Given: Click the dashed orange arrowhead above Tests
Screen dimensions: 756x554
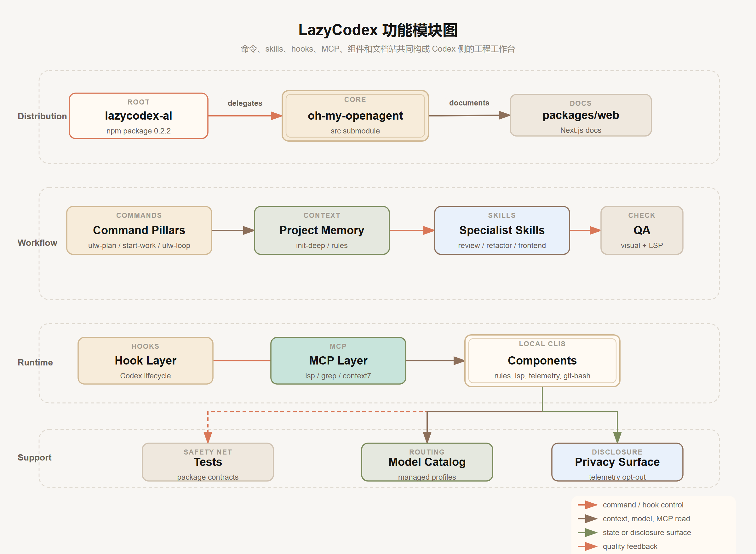Looking at the screenshot, I should (208, 437).
